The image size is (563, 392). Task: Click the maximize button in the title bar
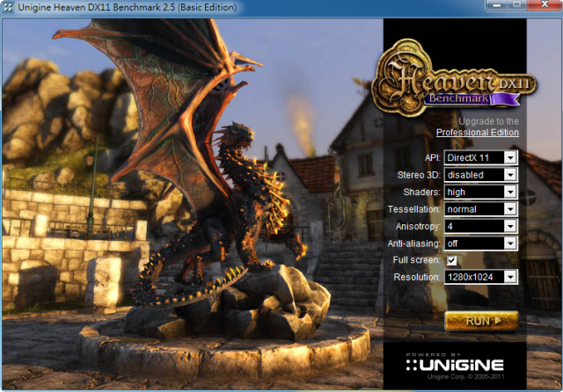(517, 4)
